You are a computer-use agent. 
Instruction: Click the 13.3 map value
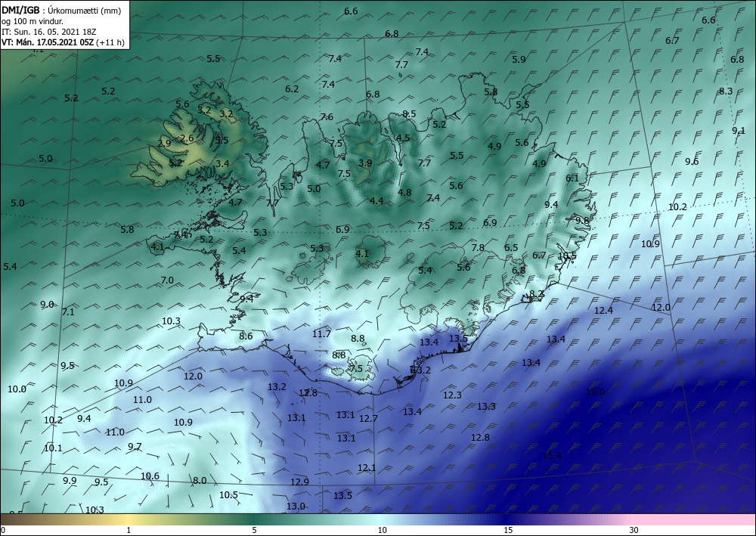coord(486,406)
